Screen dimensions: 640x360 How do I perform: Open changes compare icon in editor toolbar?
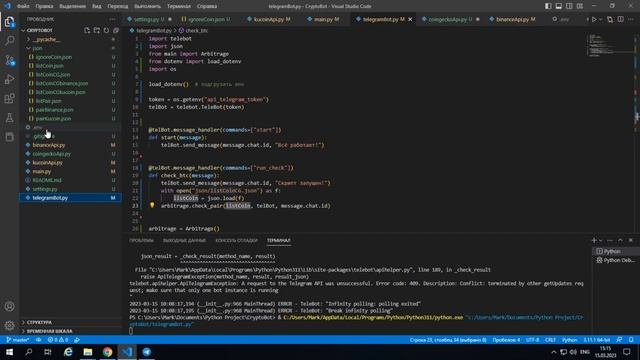pos(610,19)
